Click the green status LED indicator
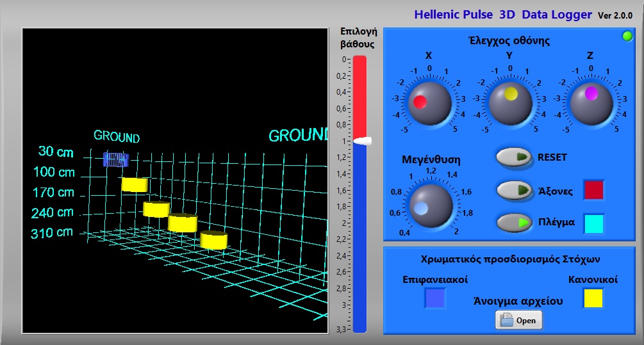Image resolution: width=644 pixels, height=345 pixels. pos(627,36)
